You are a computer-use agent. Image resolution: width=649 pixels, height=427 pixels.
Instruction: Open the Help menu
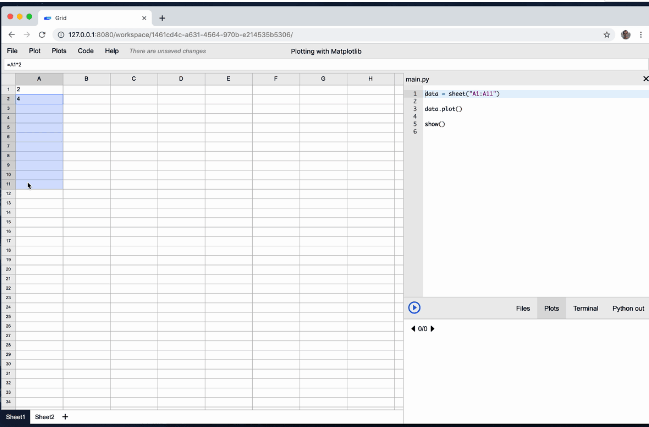tap(112, 51)
